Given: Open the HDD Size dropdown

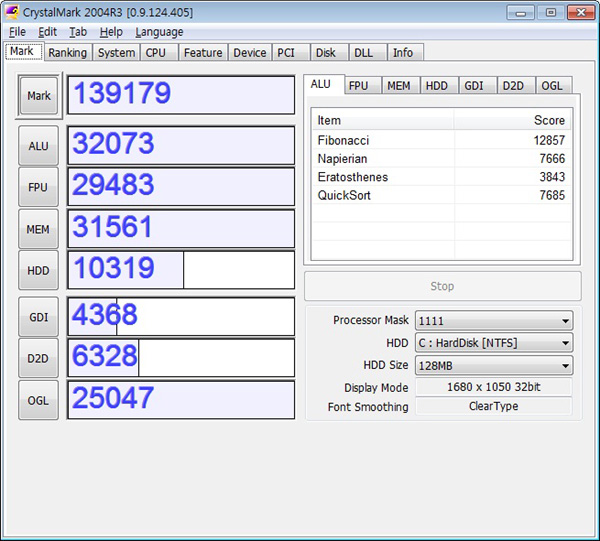Looking at the screenshot, I should pyautogui.click(x=494, y=366).
